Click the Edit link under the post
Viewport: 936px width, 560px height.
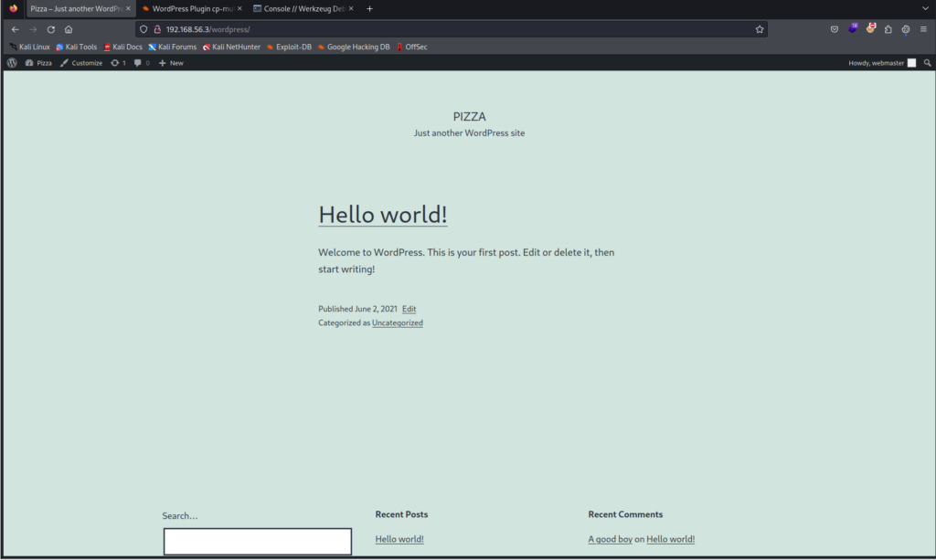click(x=409, y=309)
